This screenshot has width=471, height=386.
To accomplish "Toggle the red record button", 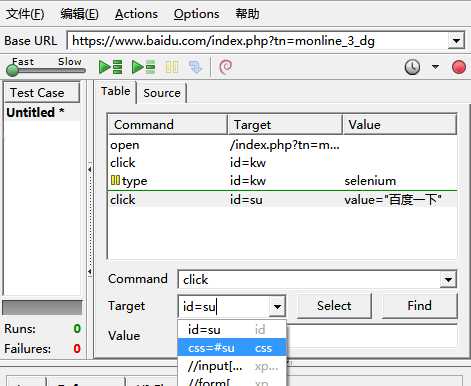I will pyautogui.click(x=459, y=67).
